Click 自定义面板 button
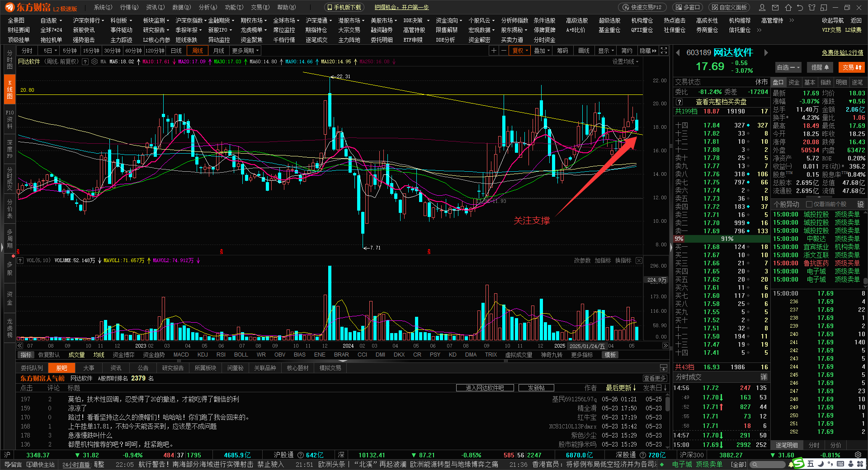The width and height of the screenshot is (868, 470). (729, 7)
